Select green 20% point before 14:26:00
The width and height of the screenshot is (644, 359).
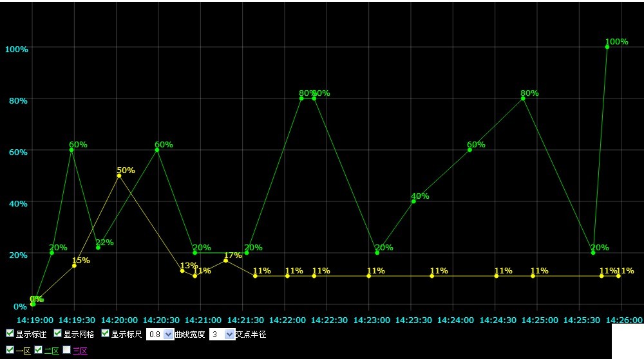[x=593, y=253]
